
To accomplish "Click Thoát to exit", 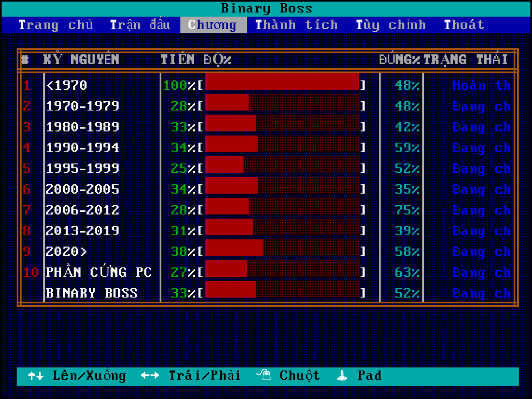I will [464, 25].
